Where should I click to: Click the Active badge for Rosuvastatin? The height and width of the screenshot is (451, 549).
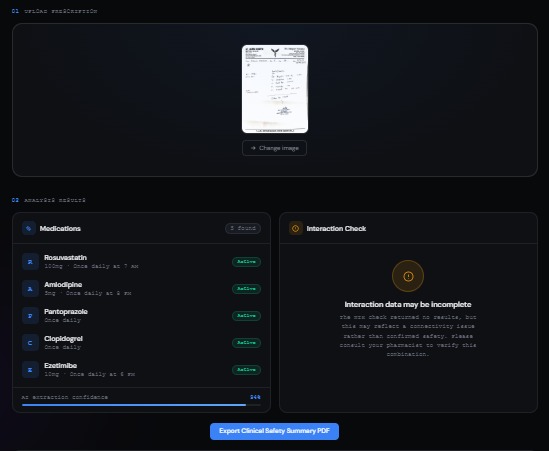246,262
